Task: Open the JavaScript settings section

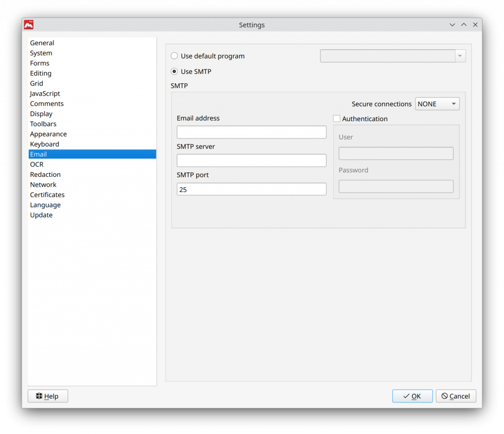Action: [45, 93]
